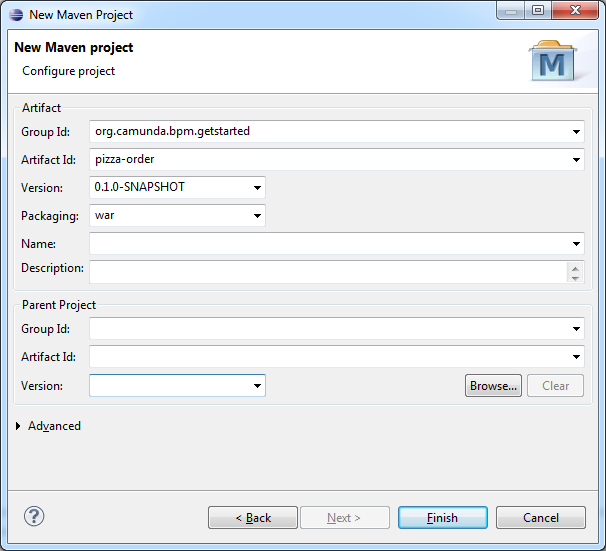This screenshot has width=606, height=551.
Task: Click the Maven M wizard banner icon
Action: pyautogui.click(x=552, y=62)
